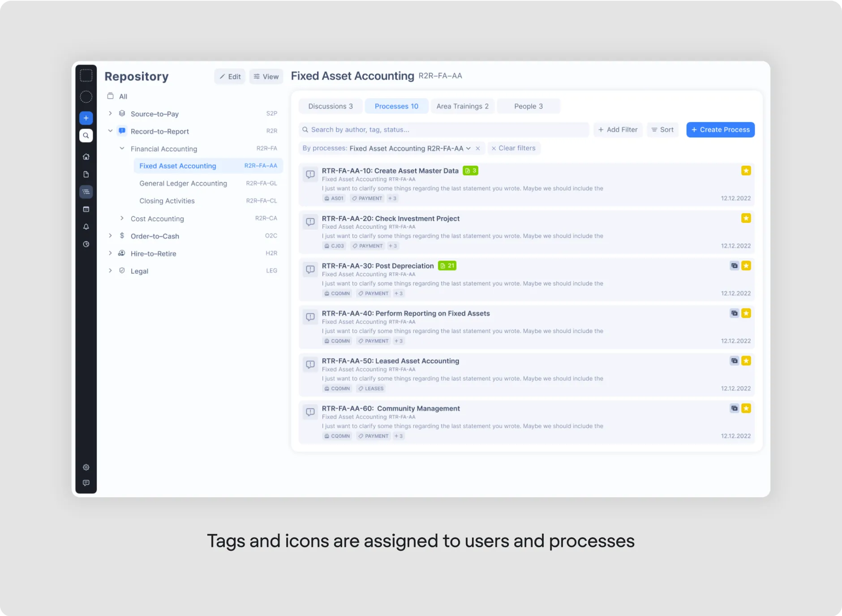842x616 pixels.
Task: Switch to the Discussions tab
Action: tap(331, 106)
